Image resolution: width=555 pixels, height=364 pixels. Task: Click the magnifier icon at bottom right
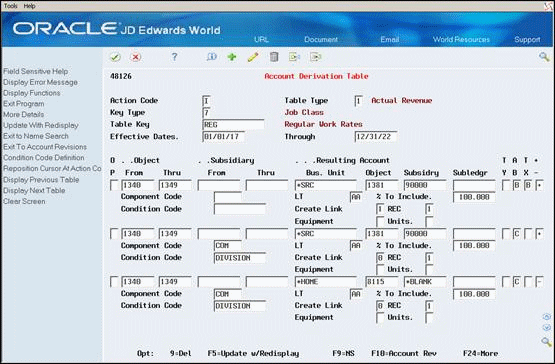click(547, 341)
